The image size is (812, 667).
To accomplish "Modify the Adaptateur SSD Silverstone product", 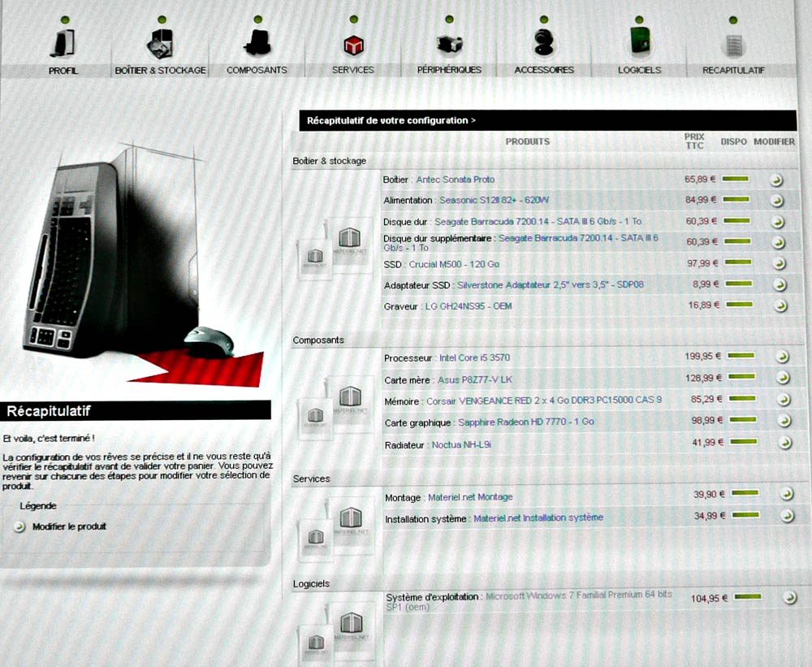I will (x=780, y=284).
